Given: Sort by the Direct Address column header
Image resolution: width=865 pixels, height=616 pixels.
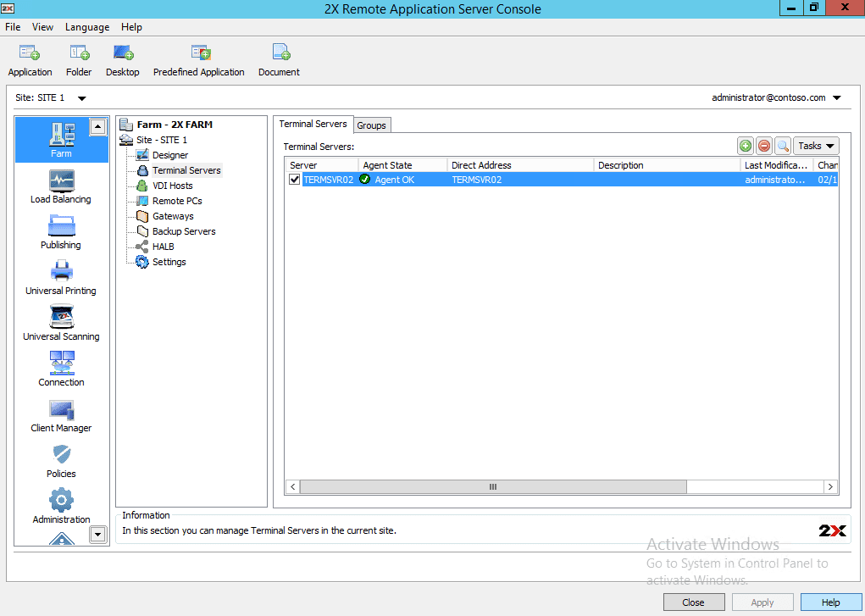Looking at the screenshot, I should 520,165.
